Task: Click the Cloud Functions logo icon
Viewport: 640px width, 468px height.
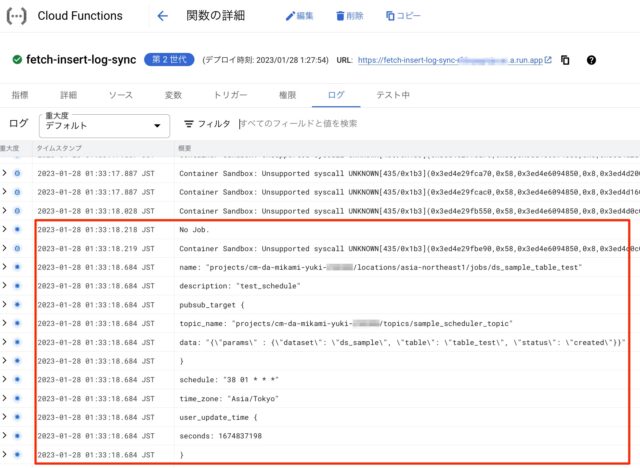Action: point(17,16)
